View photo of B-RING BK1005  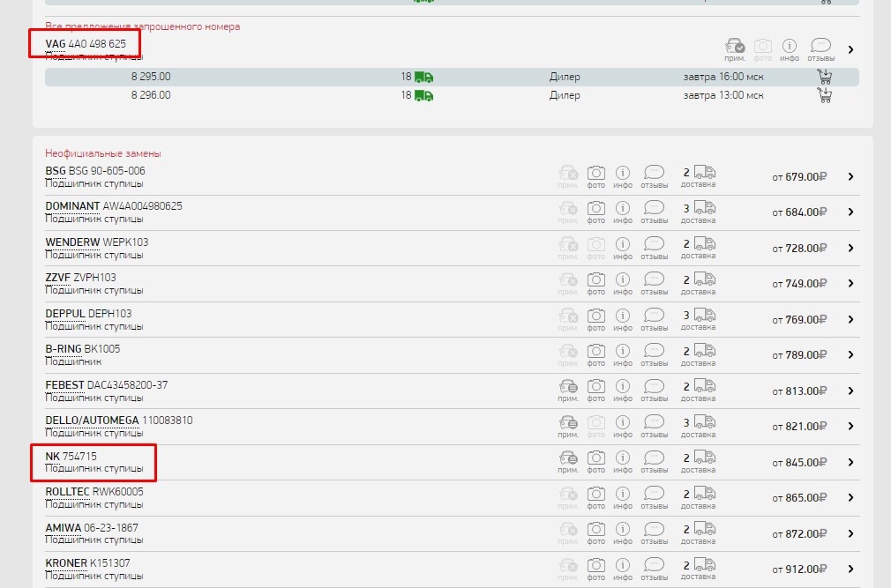(x=595, y=355)
